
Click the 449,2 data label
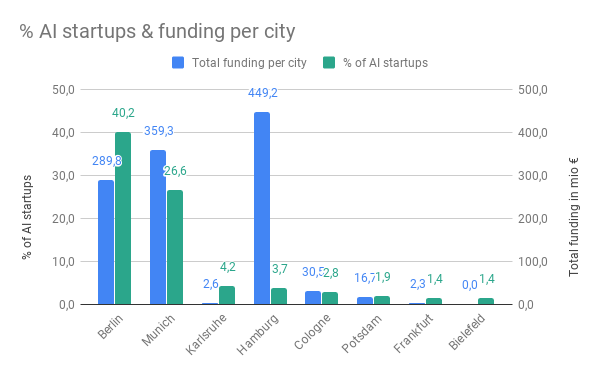(262, 93)
